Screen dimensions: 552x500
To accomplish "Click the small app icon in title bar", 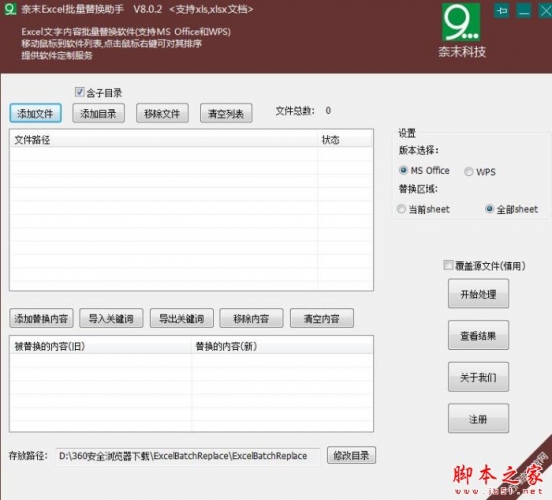I will 10,9.
